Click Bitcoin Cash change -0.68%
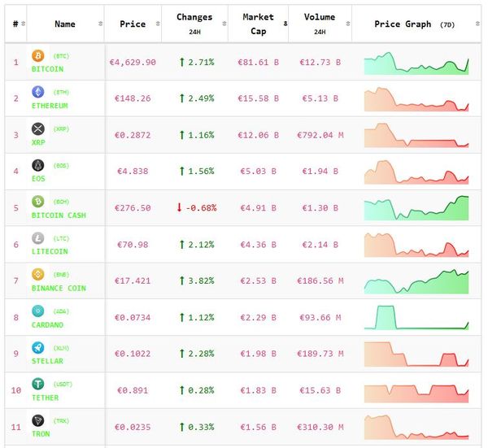Screen dimensions: 488x448 click(x=197, y=208)
